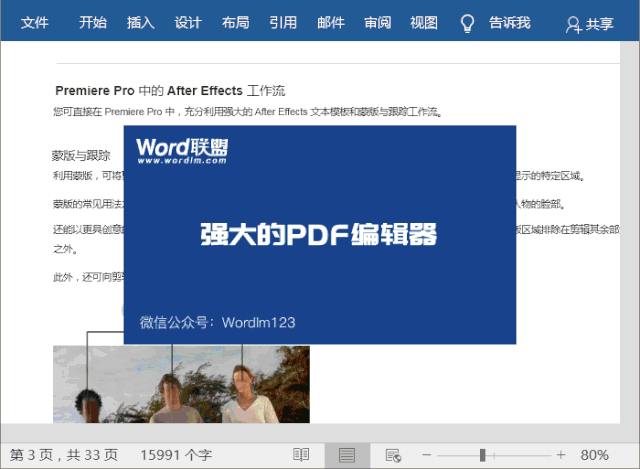The height and width of the screenshot is (469, 640).
Task: Switch to the 开始 tab
Action: point(93,23)
